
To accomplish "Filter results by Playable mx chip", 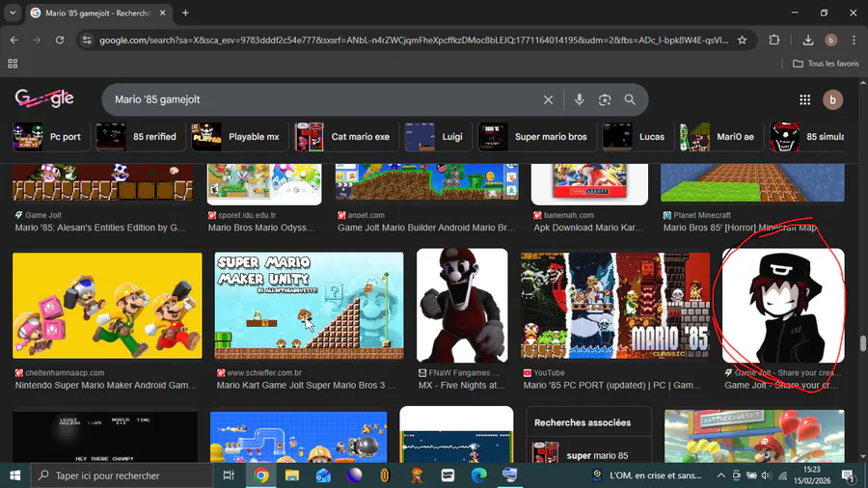I will tap(239, 137).
